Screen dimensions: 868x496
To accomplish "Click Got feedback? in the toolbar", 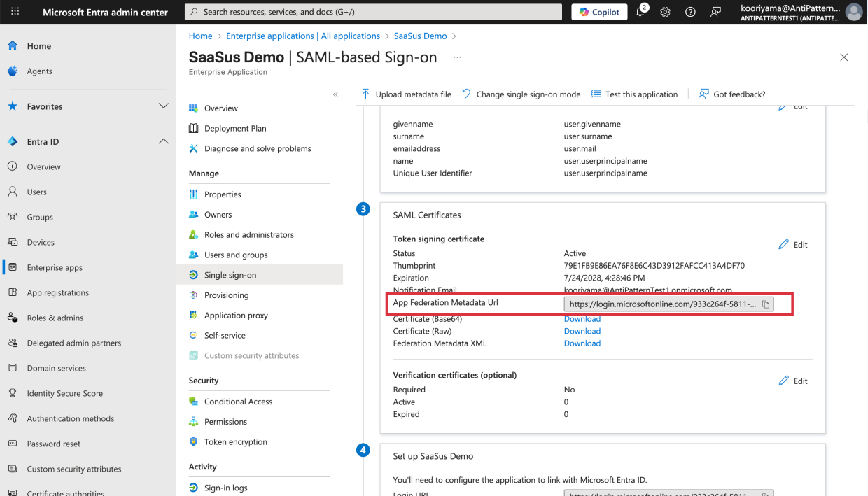I will click(732, 94).
